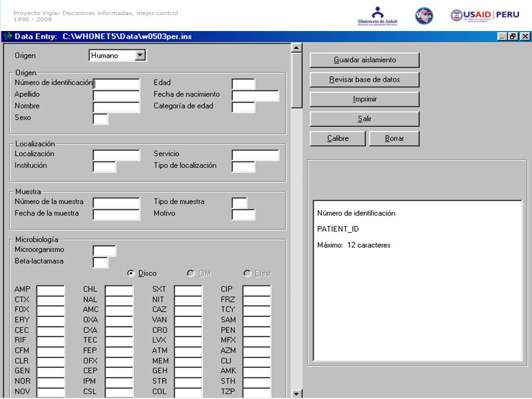Click the scrollbar down arrow
Image resolution: width=532 pixels, height=399 pixels.
tap(296, 393)
